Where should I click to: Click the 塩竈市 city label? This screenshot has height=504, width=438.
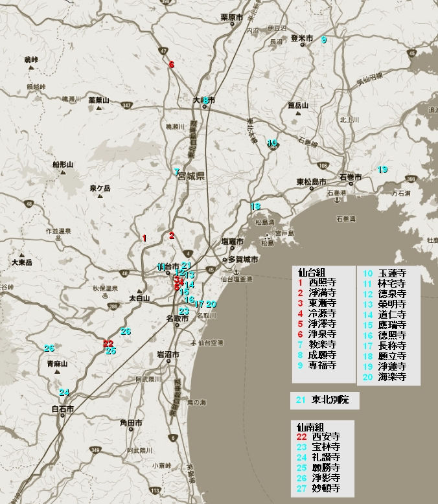(x=232, y=242)
